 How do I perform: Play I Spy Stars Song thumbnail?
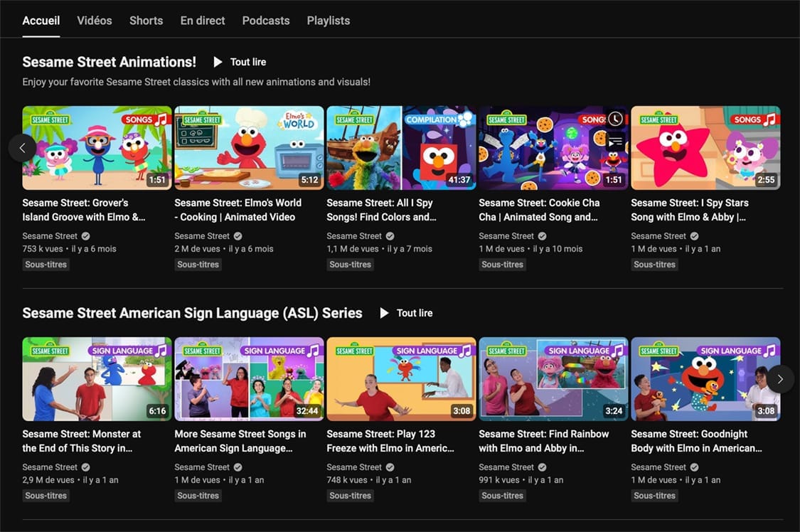point(705,148)
